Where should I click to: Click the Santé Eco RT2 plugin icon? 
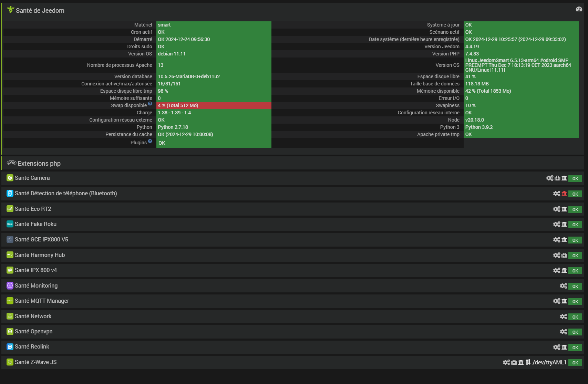(10, 209)
